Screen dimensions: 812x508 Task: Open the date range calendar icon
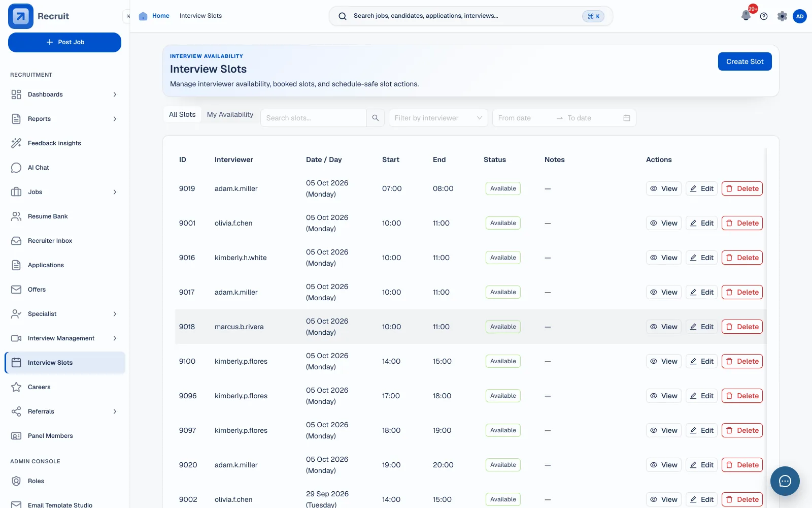click(x=627, y=118)
